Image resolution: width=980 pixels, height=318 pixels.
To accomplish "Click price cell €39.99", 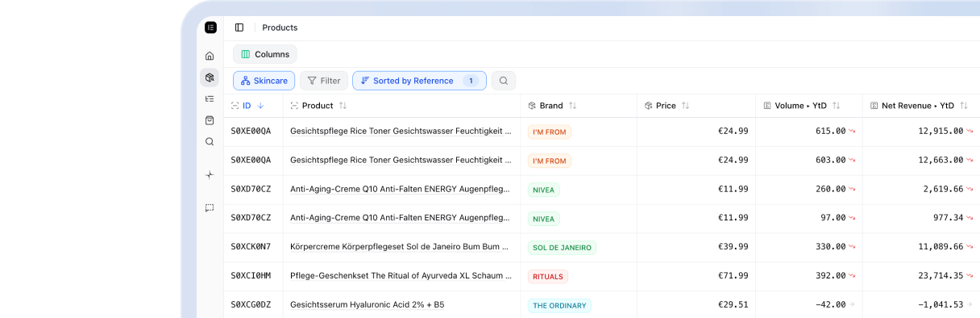I will (x=733, y=247).
